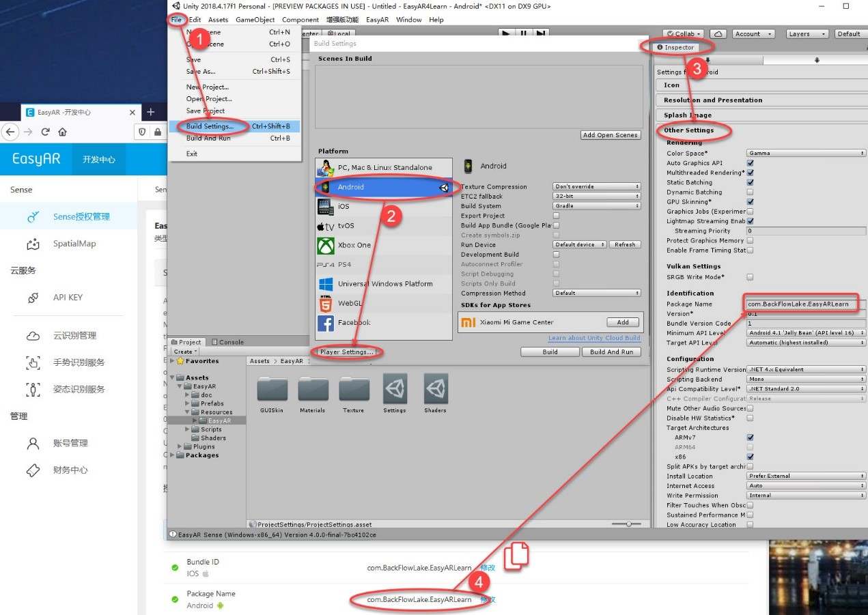Image resolution: width=868 pixels, height=615 pixels.
Task: Toggle Static Batching checkbox
Action: pos(750,182)
